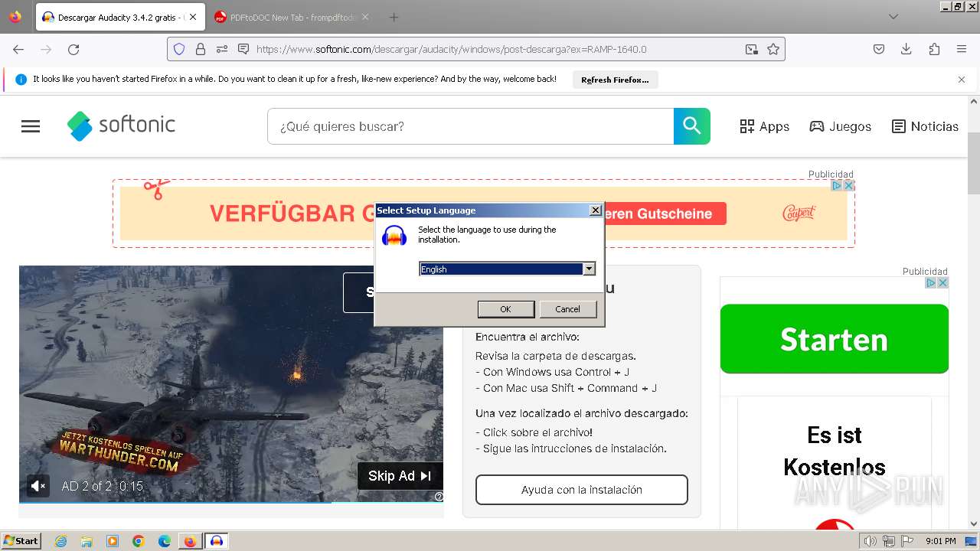The height and width of the screenshot is (551, 980).
Task: Dismiss the Firefox refresh notification bar
Action: [x=962, y=80]
